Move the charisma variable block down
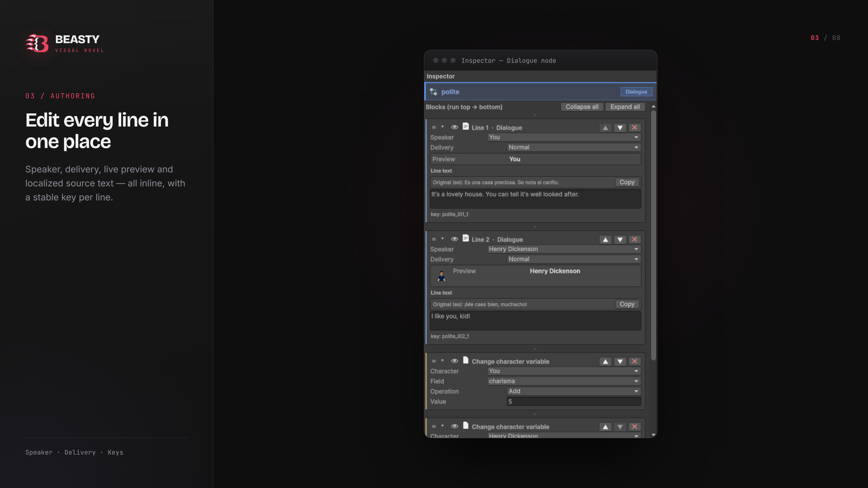Screen dimensions: 868x488 pos(620,361)
